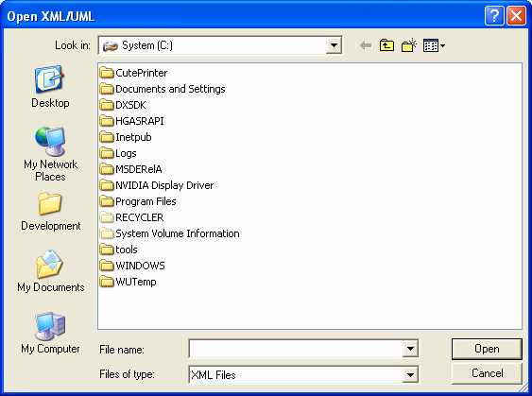
Task: Expand the Look in drive dropdown
Action: [x=334, y=45]
